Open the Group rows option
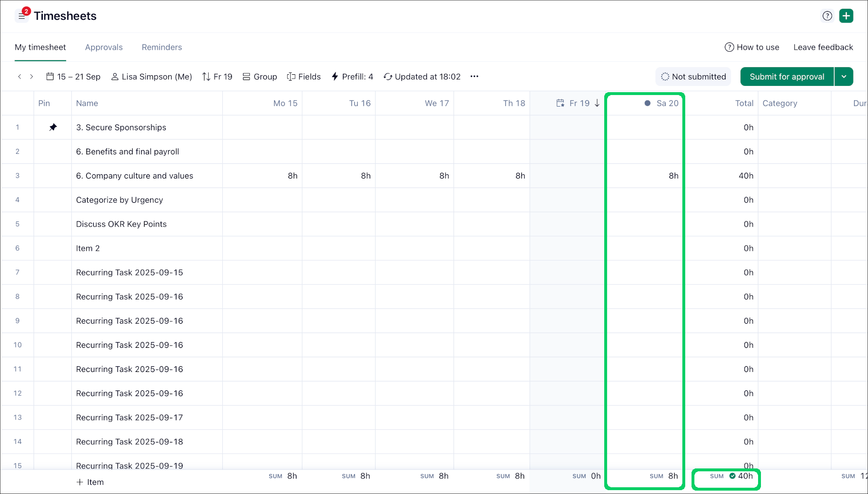The height and width of the screenshot is (494, 868). (x=259, y=77)
